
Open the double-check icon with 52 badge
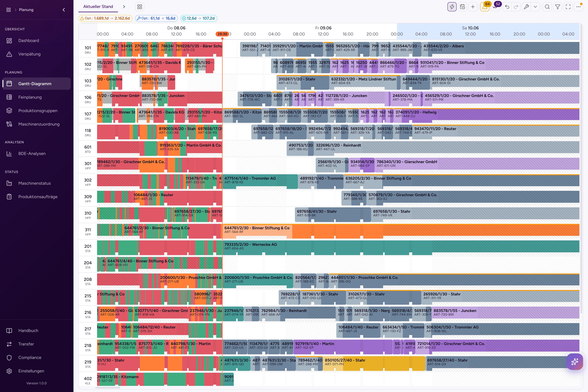pos(495,7)
